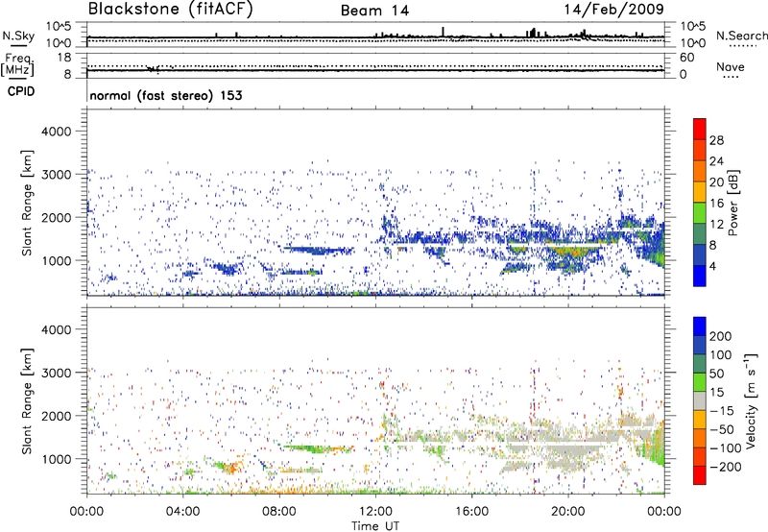Click the 20:00 time tick label

click(x=568, y=512)
